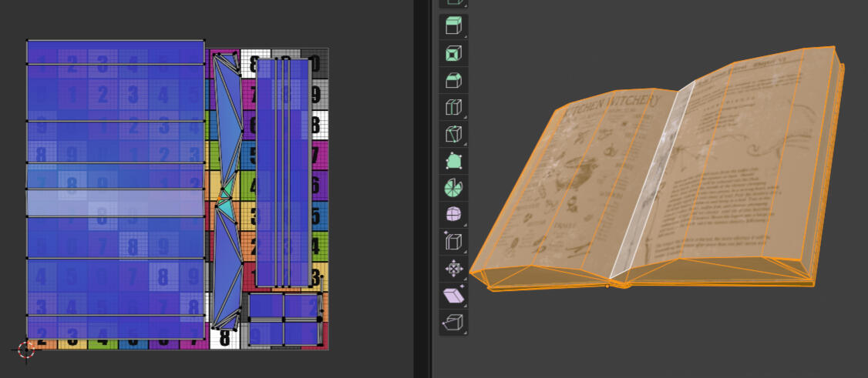The width and height of the screenshot is (868, 378).
Task: Pick the Shear tool
Action: tap(453, 296)
